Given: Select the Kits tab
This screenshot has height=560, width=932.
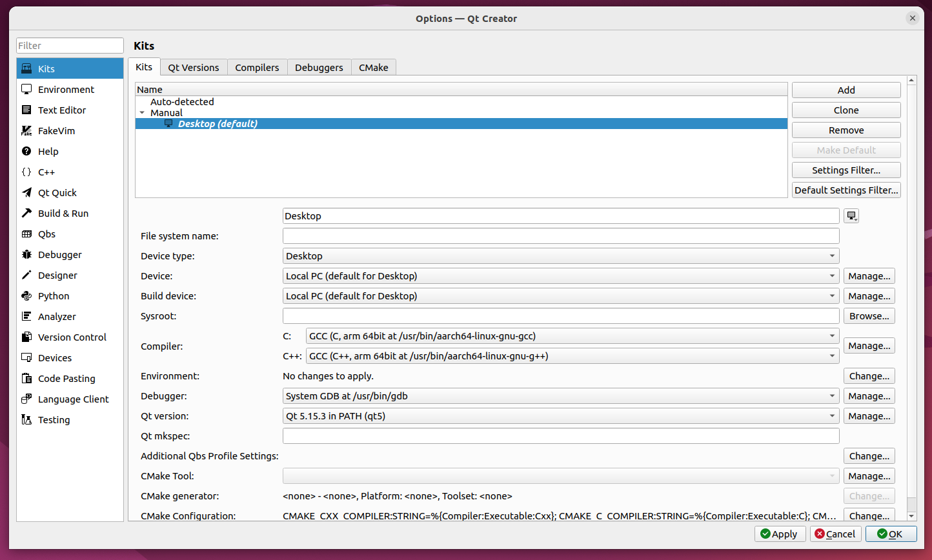Looking at the screenshot, I should pyautogui.click(x=144, y=67).
